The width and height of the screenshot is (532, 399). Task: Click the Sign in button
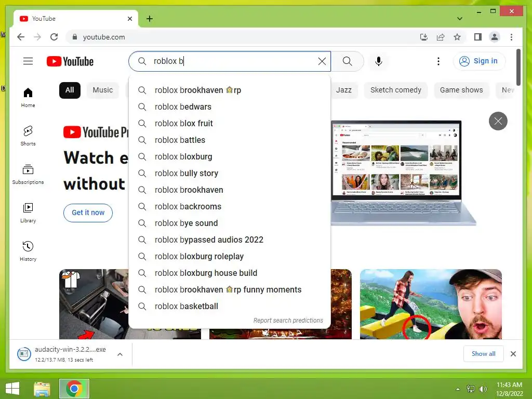[x=478, y=61]
